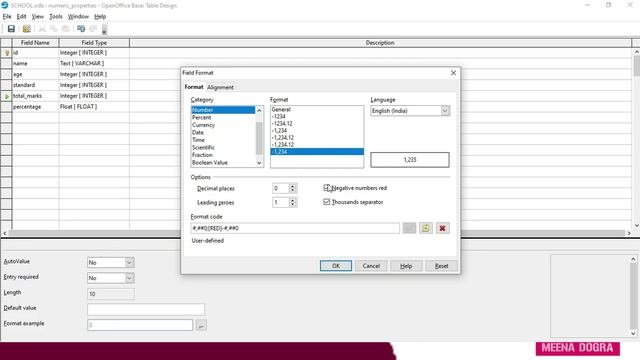
Task: Open the Tools menu
Action: (x=56, y=17)
